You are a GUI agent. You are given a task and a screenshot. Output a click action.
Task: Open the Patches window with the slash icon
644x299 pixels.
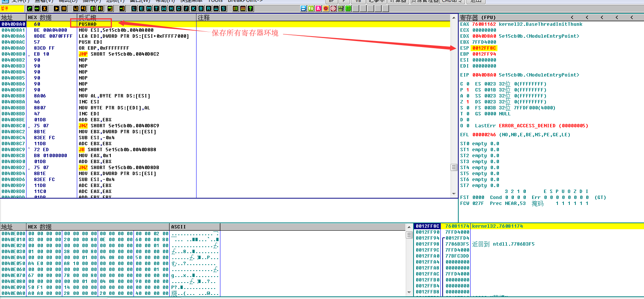coord(186,8)
